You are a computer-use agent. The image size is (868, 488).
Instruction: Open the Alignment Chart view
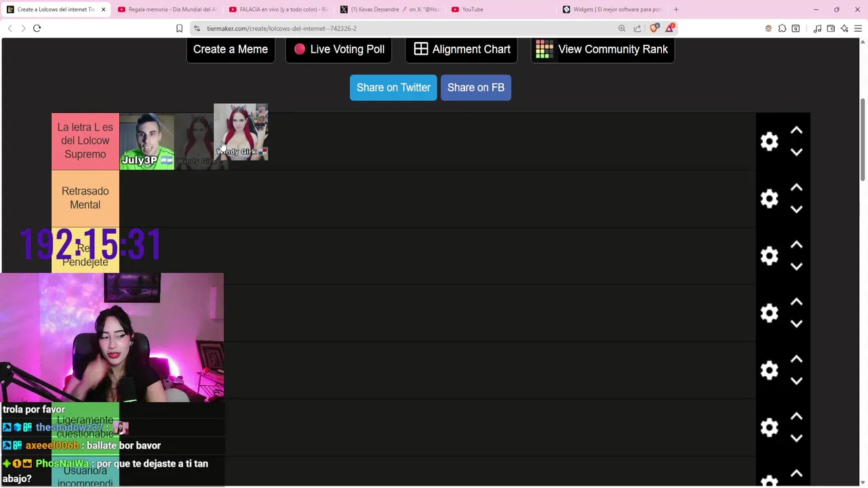[x=461, y=49]
